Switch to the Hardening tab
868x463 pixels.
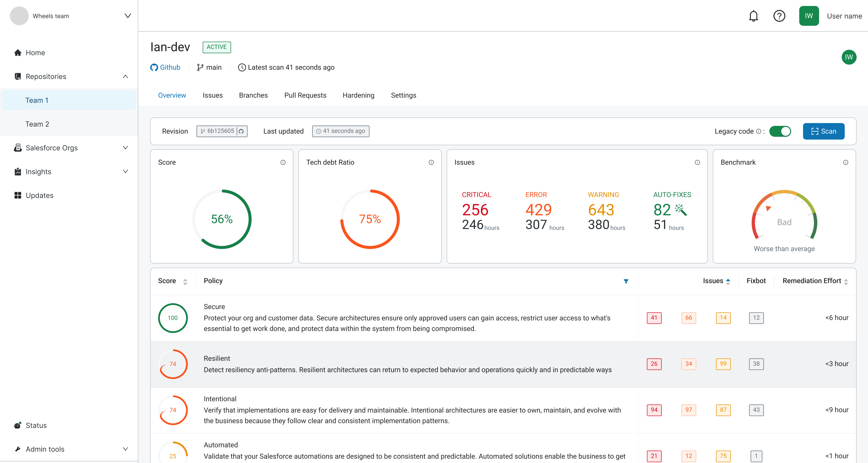point(358,95)
